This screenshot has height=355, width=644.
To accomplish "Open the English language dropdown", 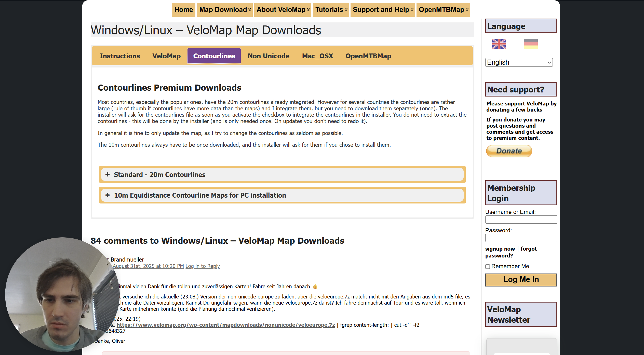I will point(519,62).
